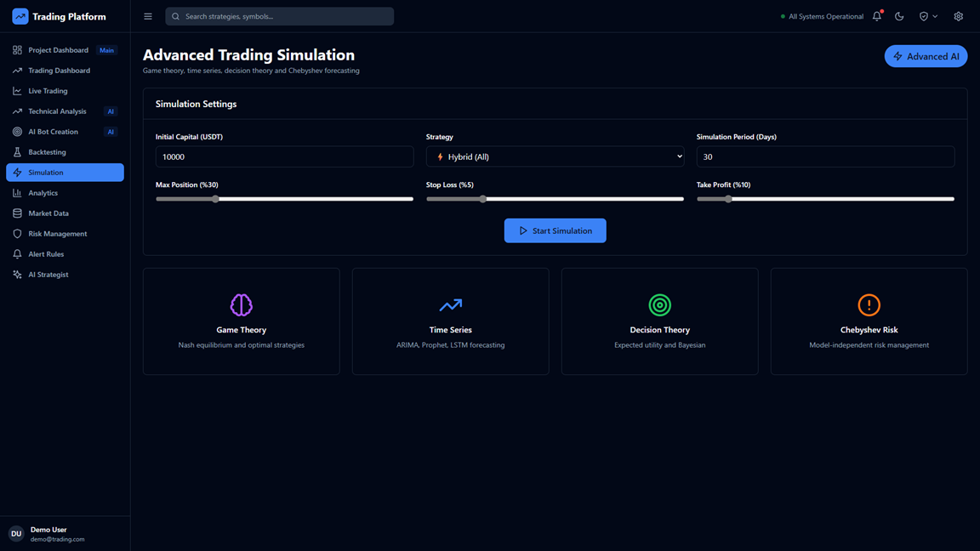The width and height of the screenshot is (980, 551).
Task: Toggle dark mode with moon icon
Action: point(899,16)
